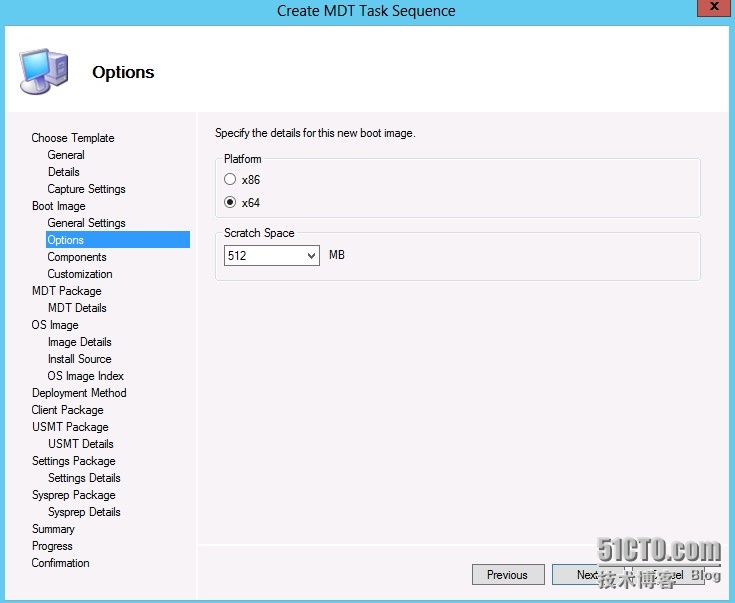Open the General step under Choose Template
735x603 pixels.
tap(66, 155)
